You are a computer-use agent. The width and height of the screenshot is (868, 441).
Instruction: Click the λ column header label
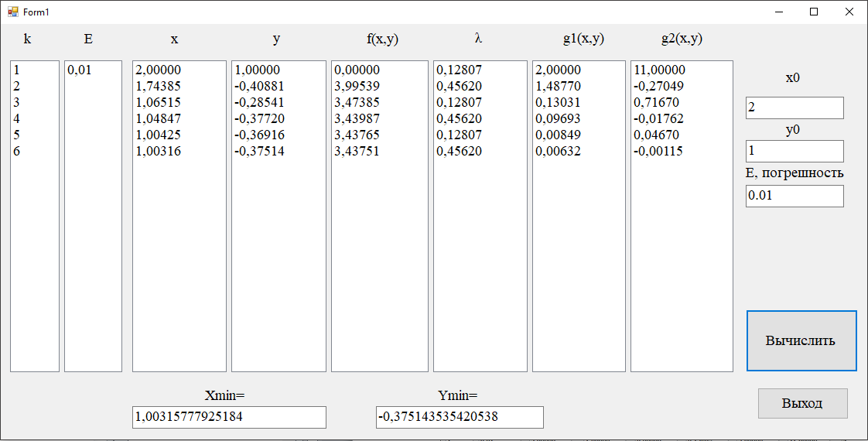tap(478, 39)
